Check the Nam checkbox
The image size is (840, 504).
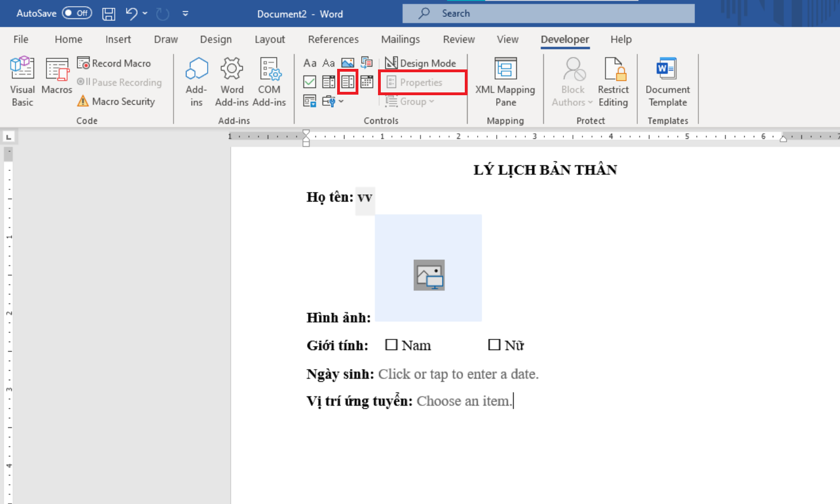[391, 344]
